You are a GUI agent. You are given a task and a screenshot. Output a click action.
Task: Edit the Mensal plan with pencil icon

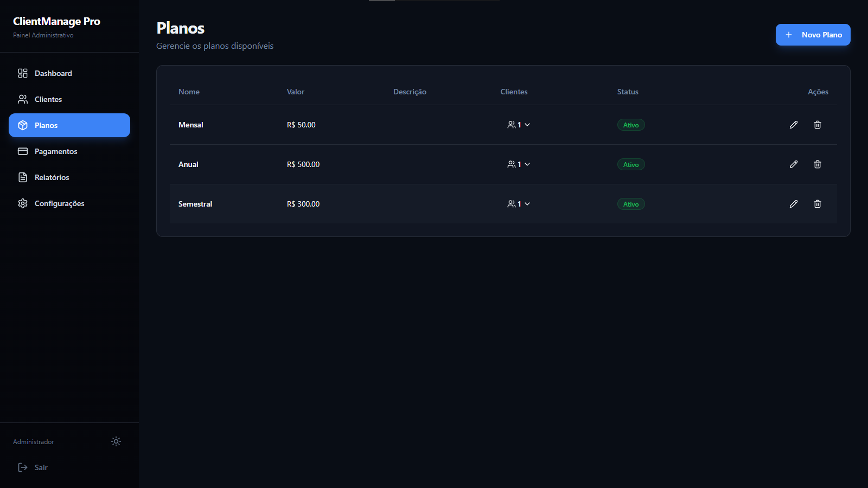[793, 125]
